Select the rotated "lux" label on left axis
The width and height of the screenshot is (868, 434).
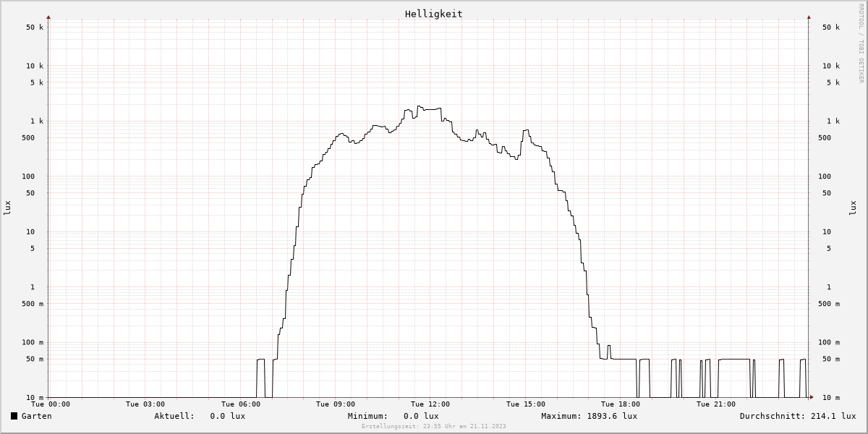7,208
